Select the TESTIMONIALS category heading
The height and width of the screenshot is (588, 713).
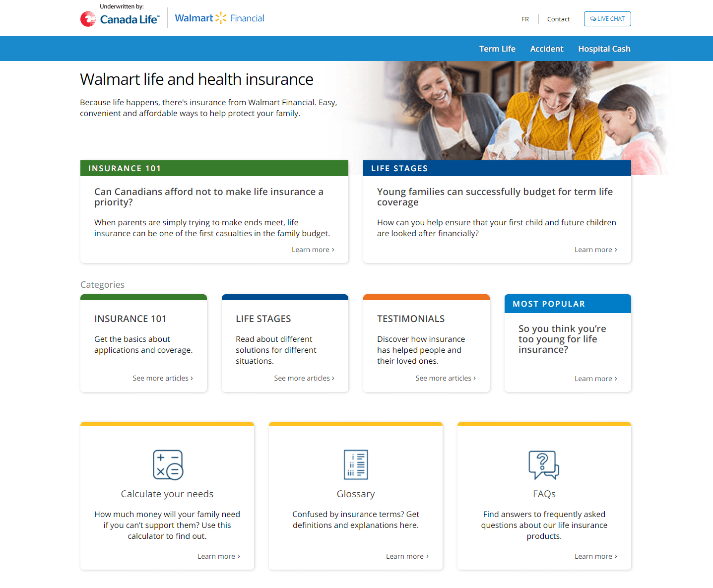tap(411, 319)
